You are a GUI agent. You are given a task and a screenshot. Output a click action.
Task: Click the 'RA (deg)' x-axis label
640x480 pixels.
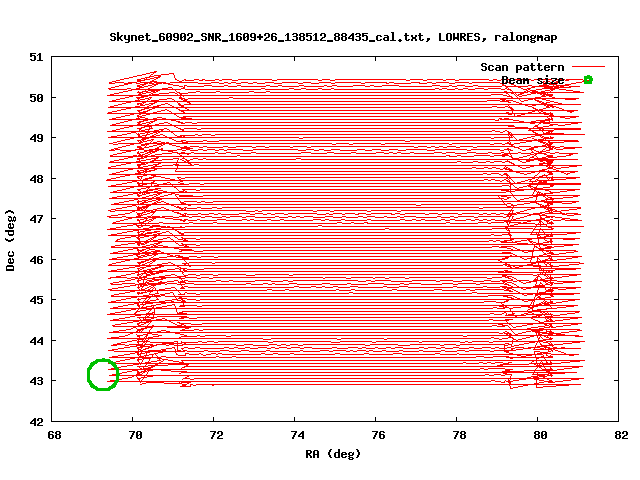click(333, 454)
